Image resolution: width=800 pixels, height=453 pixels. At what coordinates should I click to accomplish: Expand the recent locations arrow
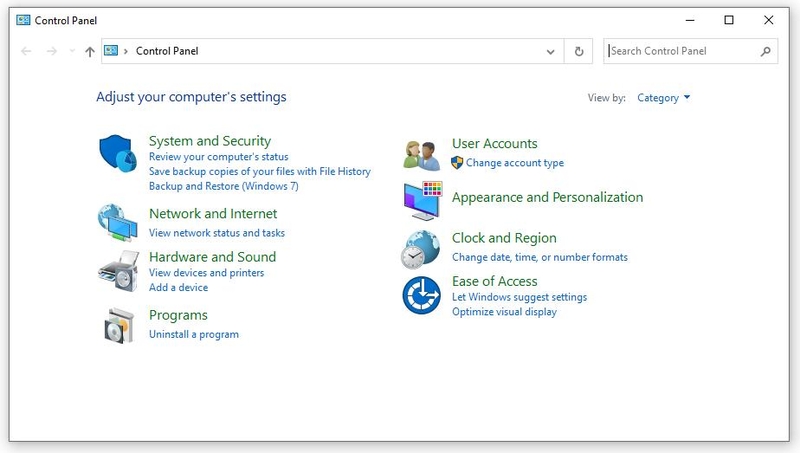[72, 51]
